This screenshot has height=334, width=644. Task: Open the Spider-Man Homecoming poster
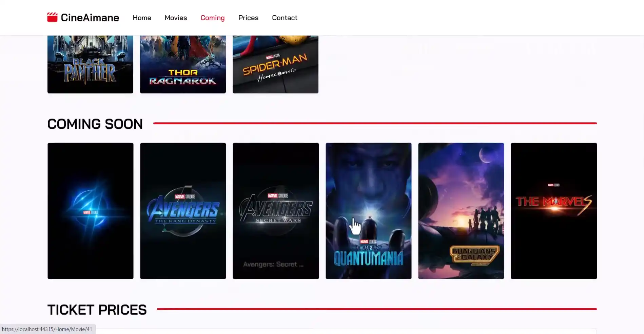click(x=275, y=64)
